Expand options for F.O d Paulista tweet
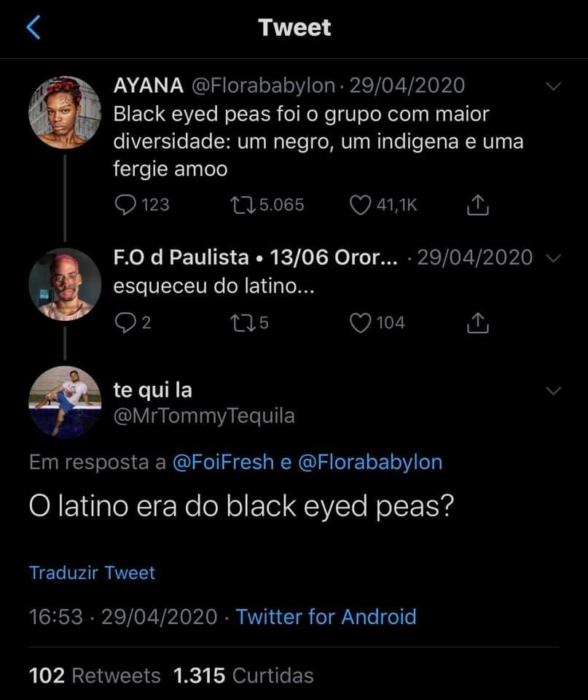 point(553,258)
